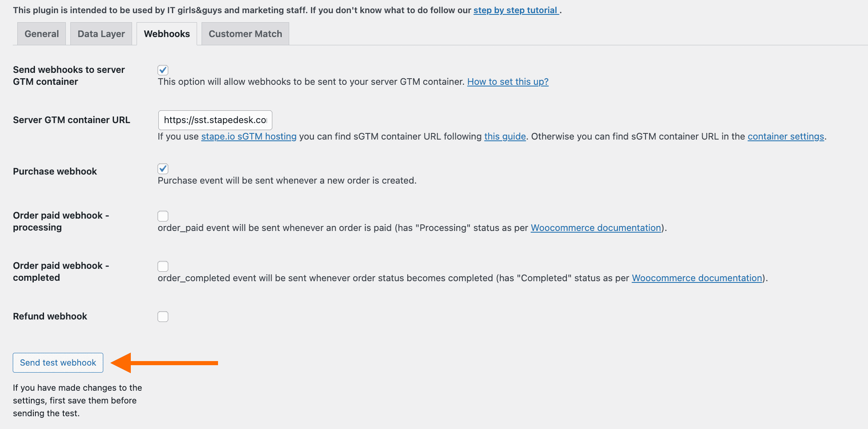Screen dimensions: 868x429
Task: Visit the stape.io sGTM hosting link
Action: (x=248, y=136)
